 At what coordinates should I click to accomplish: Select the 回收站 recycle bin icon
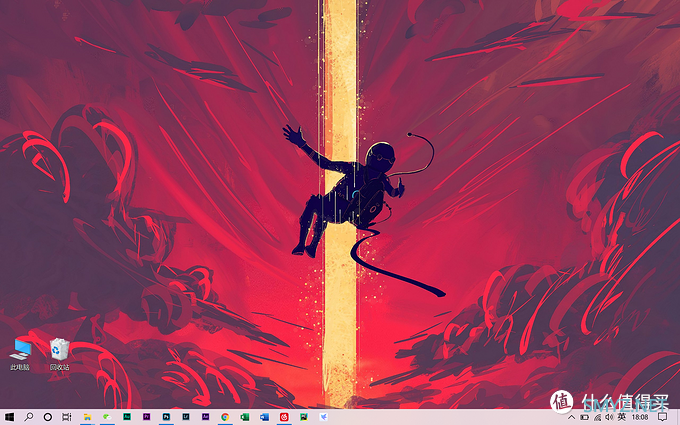tap(59, 354)
